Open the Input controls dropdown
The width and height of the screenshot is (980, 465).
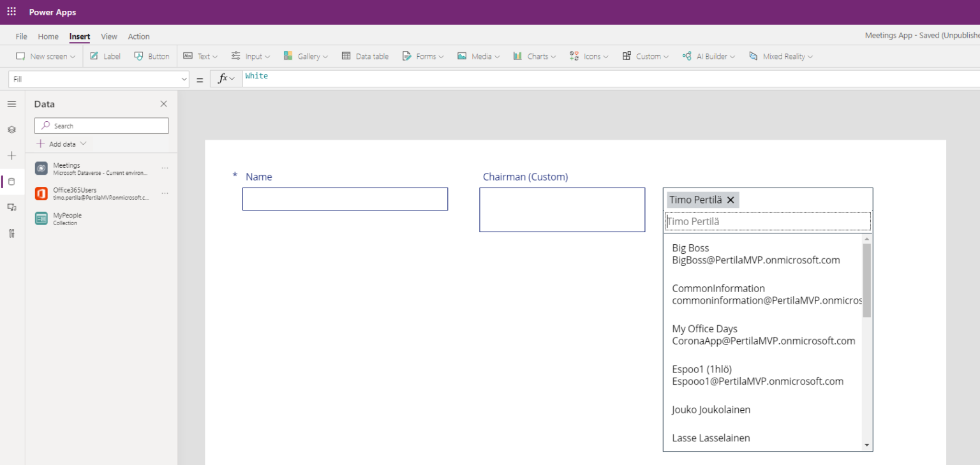pyautogui.click(x=250, y=56)
